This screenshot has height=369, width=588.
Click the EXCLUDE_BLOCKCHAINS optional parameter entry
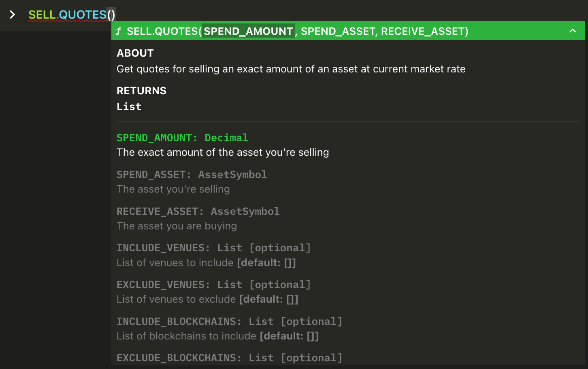(229, 358)
